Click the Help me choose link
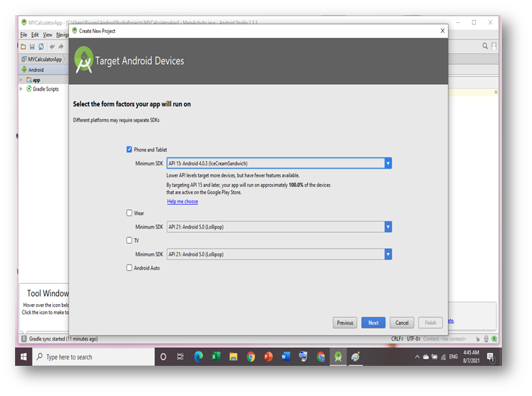Screen dimensions: 532x396 (183, 201)
